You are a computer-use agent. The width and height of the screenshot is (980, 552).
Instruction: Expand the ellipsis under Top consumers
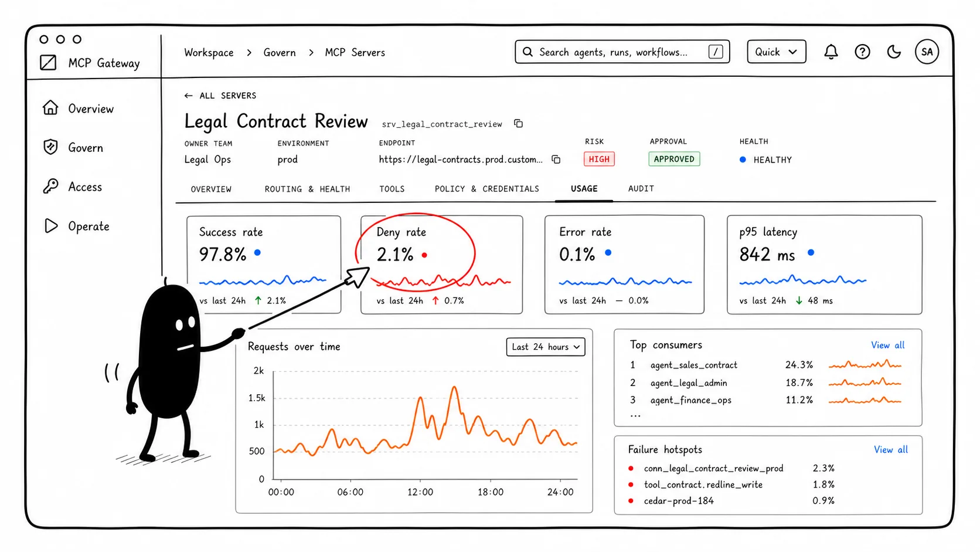tap(635, 415)
